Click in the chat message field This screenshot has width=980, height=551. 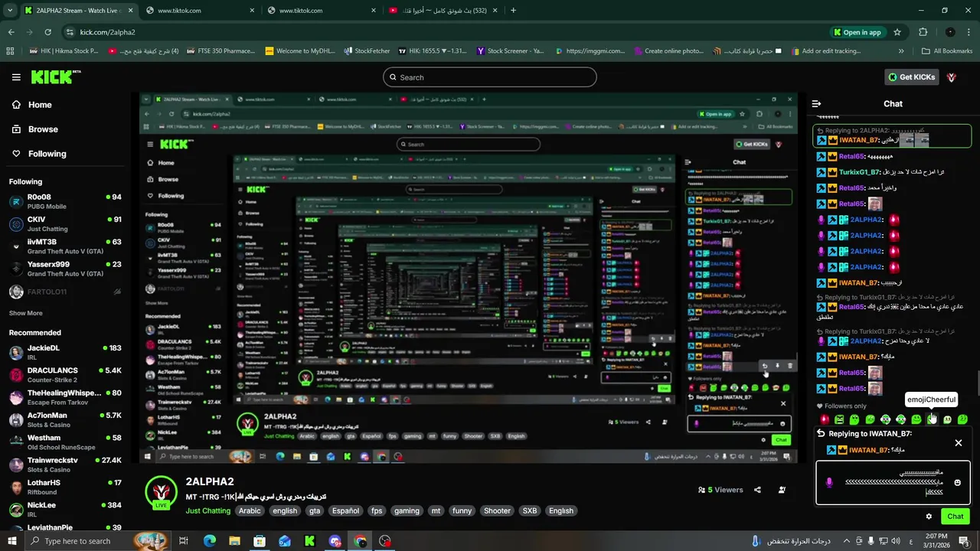click(893, 482)
